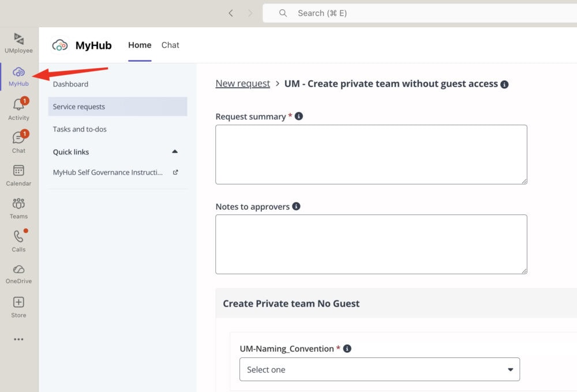Click info icon beside request title
Image resolution: width=577 pixels, height=392 pixels.
(504, 84)
